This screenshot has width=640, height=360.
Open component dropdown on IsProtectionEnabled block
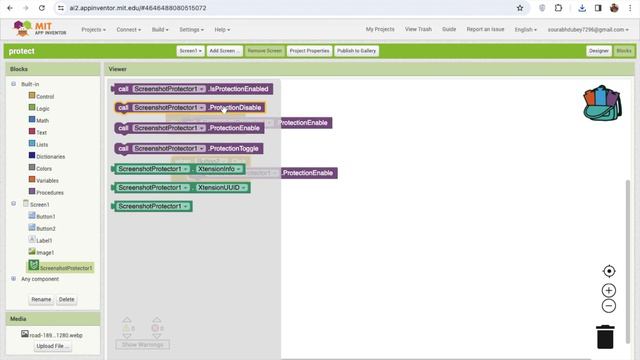[x=202, y=89]
